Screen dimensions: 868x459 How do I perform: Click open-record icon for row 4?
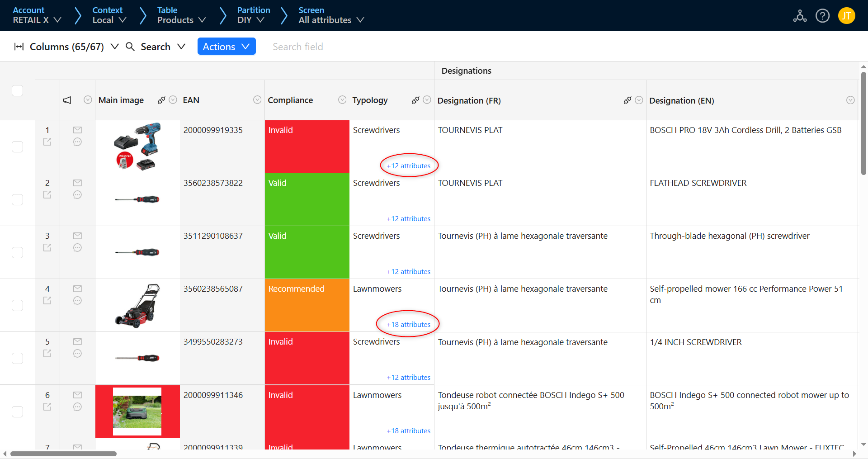(x=47, y=300)
